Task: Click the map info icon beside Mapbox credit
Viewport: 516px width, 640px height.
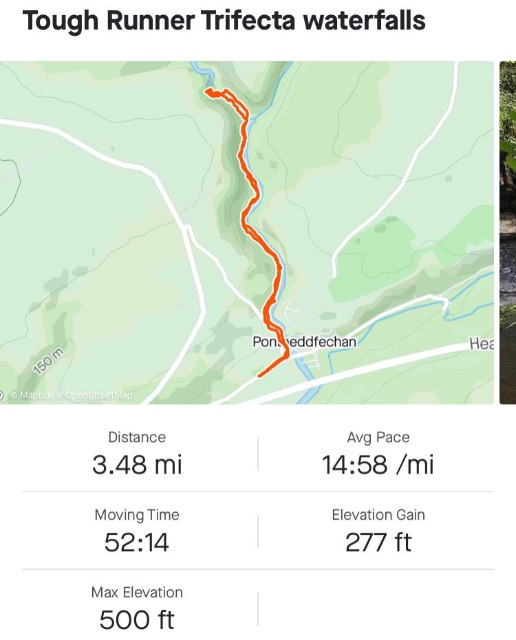Action: tap(1, 395)
